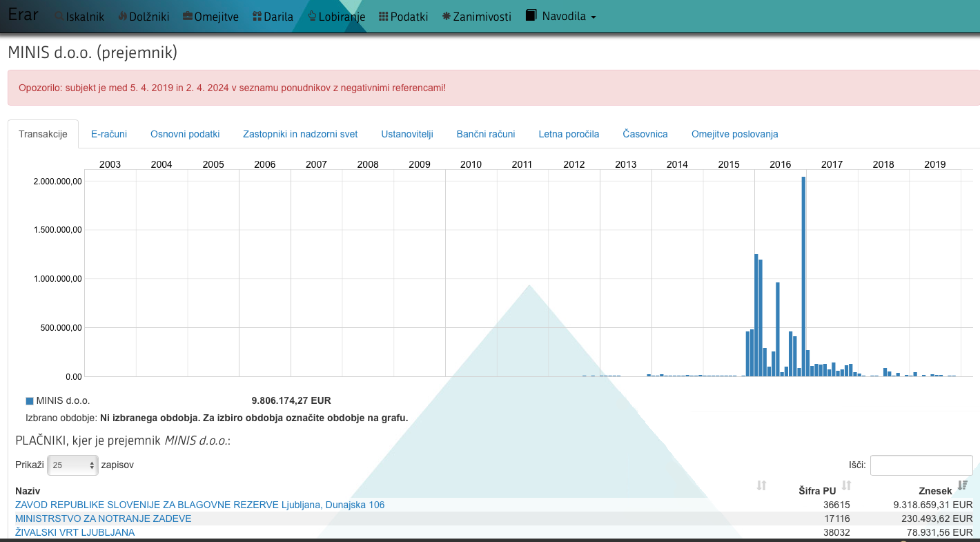
Task: Open the Omejitve poslovanja tab
Action: [735, 134]
